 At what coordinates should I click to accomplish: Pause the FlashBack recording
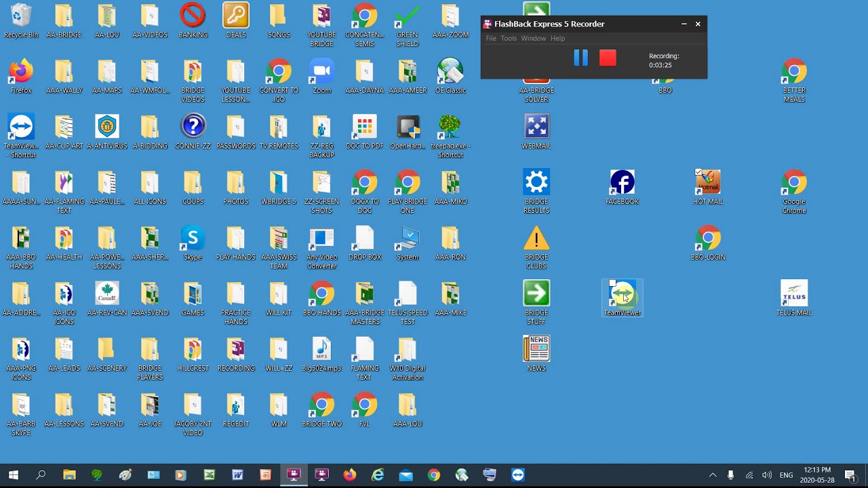pyautogui.click(x=580, y=58)
